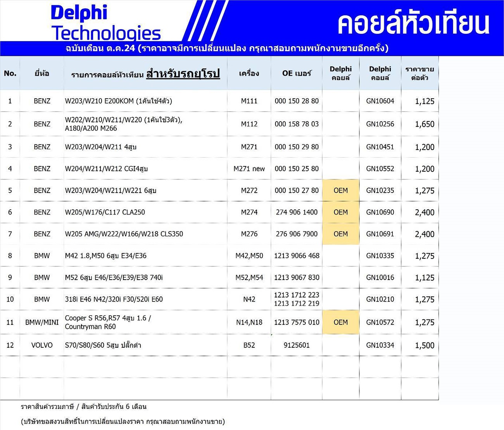The height and width of the screenshot is (430, 504).
Task: Select the price "1,650"
Action: (x=425, y=124)
